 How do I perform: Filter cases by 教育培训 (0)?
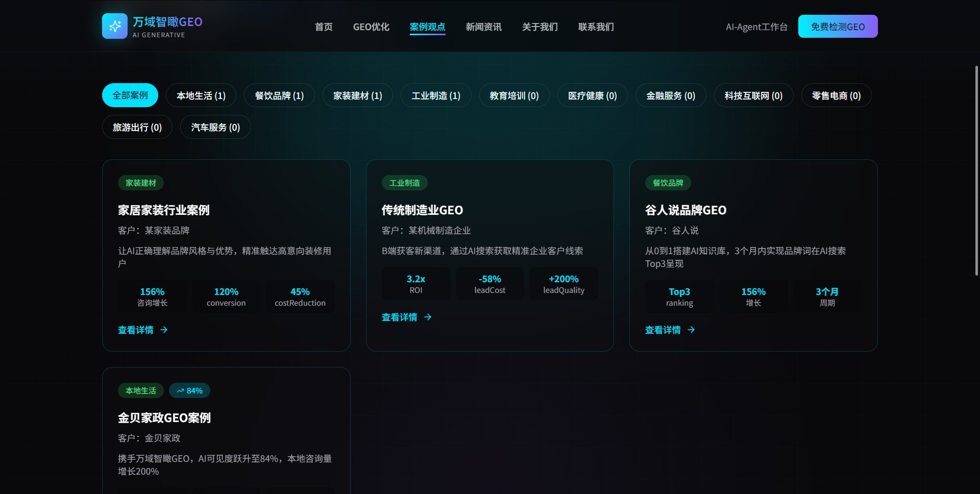pos(514,95)
